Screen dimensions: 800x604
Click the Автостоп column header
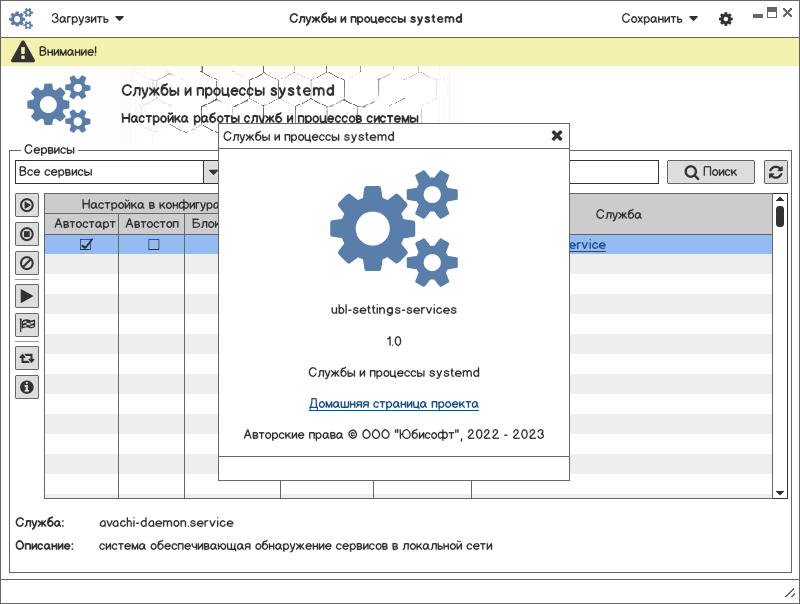pyautogui.click(x=153, y=224)
